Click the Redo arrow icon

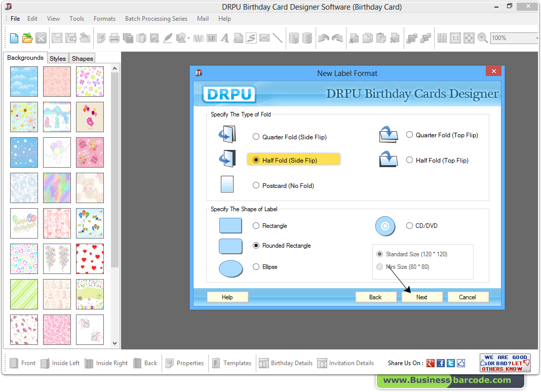point(337,38)
